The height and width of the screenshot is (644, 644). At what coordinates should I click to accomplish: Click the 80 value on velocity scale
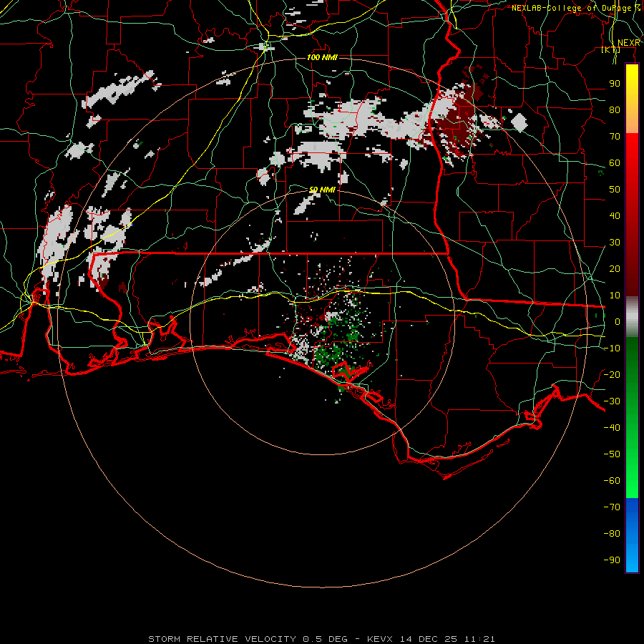pyautogui.click(x=615, y=110)
